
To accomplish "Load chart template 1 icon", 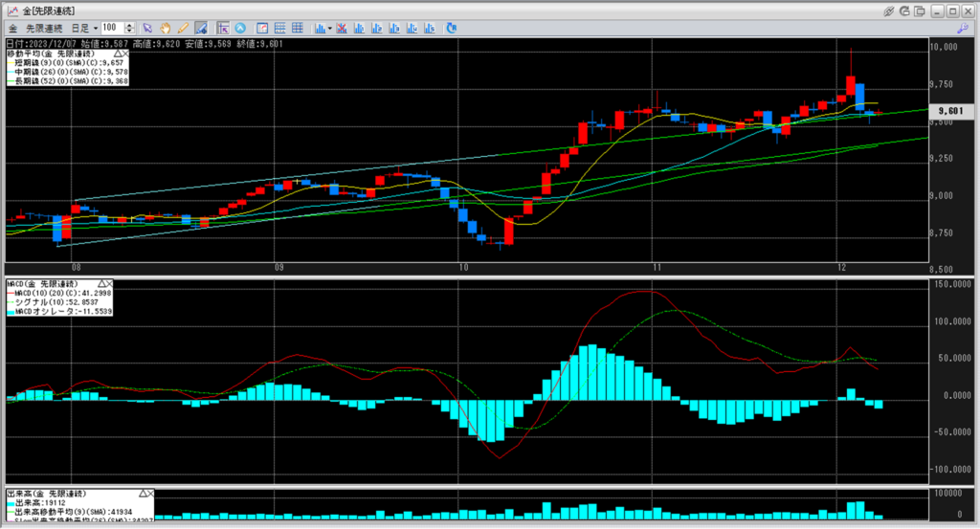I will pyautogui.click(x=359, y=28).
